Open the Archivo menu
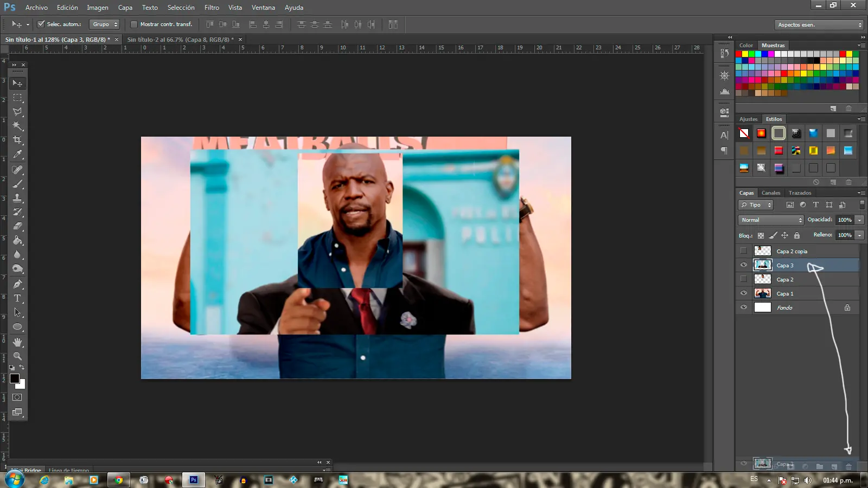Screen dimensions: 868x488 (36, 8)
